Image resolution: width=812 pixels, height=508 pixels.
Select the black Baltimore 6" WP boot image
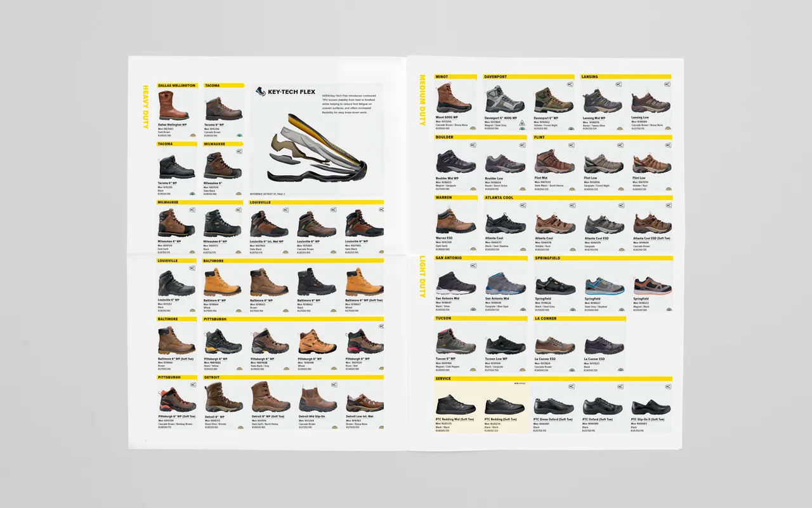[x=317, y=283]
